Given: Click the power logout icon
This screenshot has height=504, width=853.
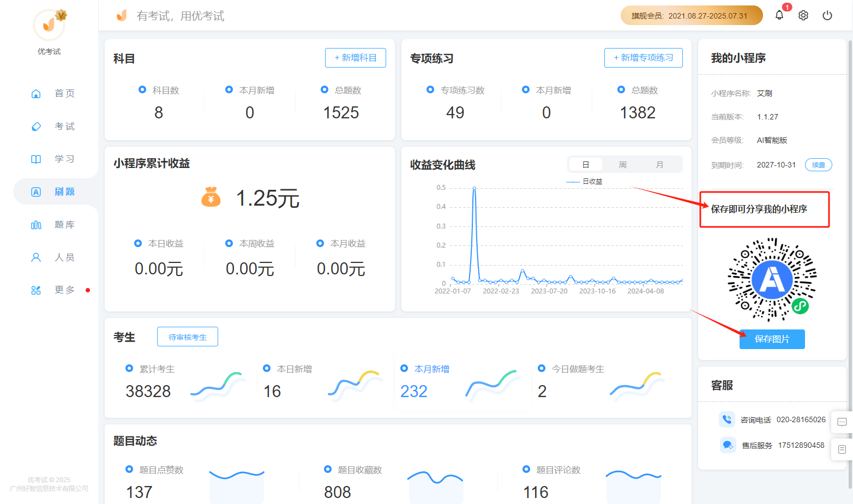Looking at the screenshot, I should coord(827,15).
